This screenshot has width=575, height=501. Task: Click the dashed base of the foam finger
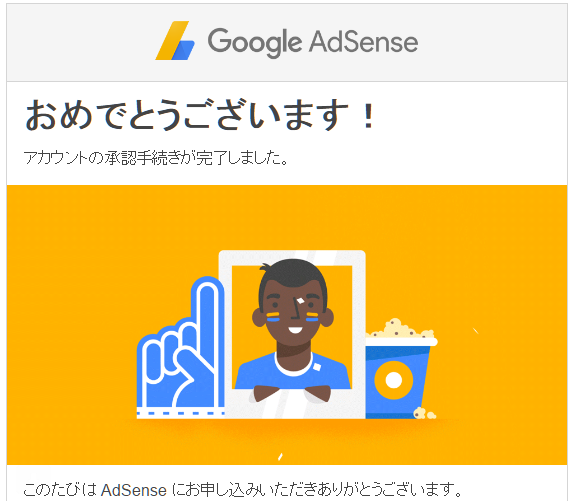coord(180,413)
